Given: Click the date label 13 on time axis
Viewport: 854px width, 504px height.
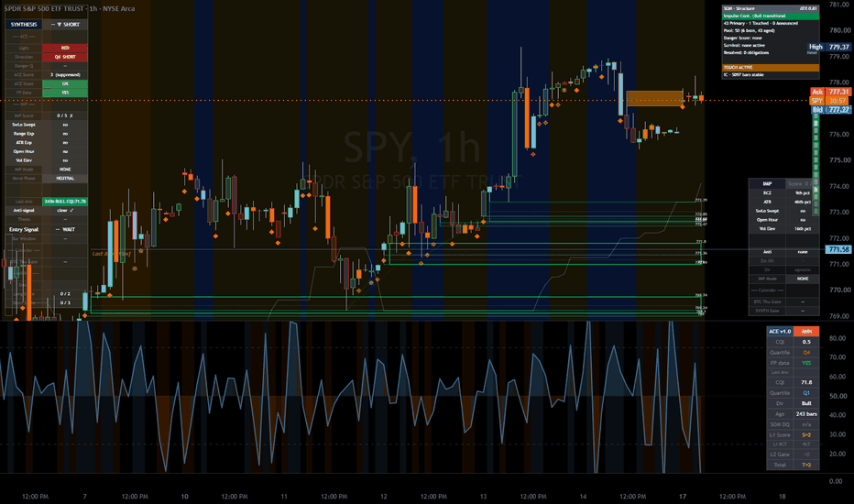Looking at the screenshot, I should [x=483, y=497].
